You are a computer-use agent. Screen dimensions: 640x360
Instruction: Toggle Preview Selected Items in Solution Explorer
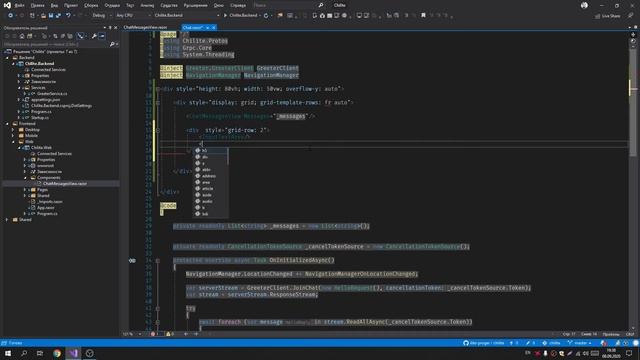tap(102, 36)
